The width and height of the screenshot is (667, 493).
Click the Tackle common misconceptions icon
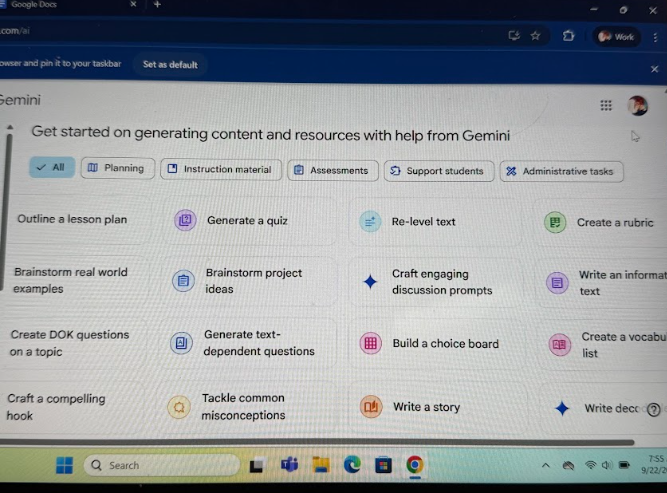point(179,407)
